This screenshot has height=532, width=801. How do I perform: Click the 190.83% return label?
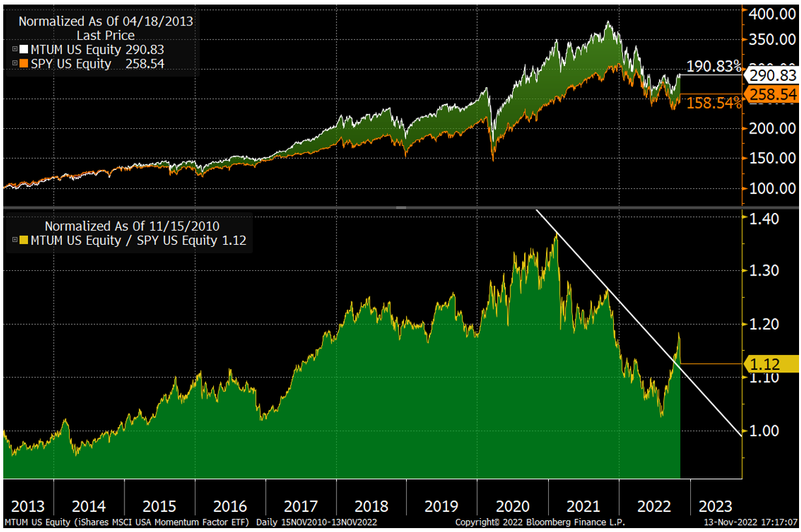point(714,66)
